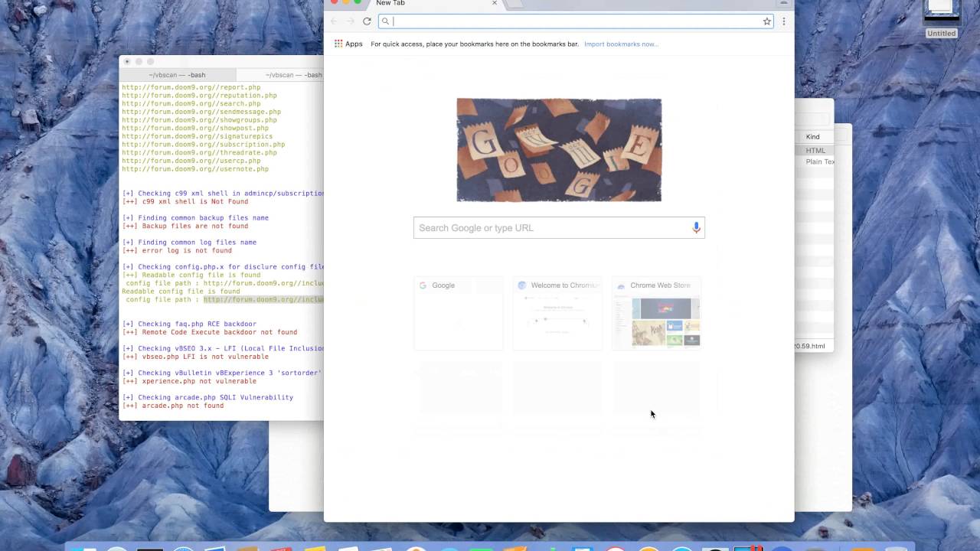
Task: Click 'Checking faq.php RCE backdoor' line
Action: [x=189, y=324]
